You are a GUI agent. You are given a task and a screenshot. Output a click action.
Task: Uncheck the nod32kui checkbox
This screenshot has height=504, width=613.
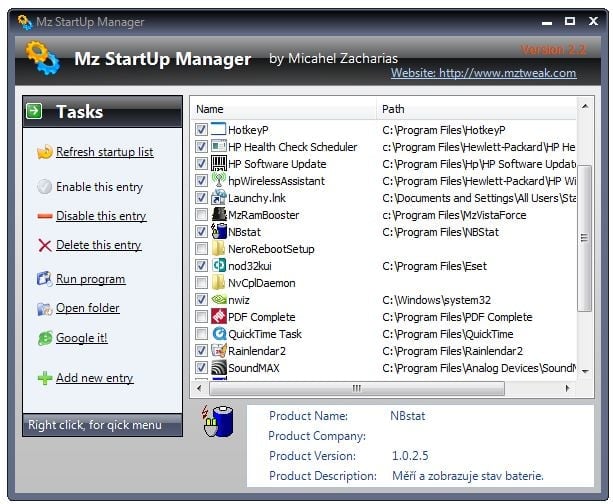[201, 265]
